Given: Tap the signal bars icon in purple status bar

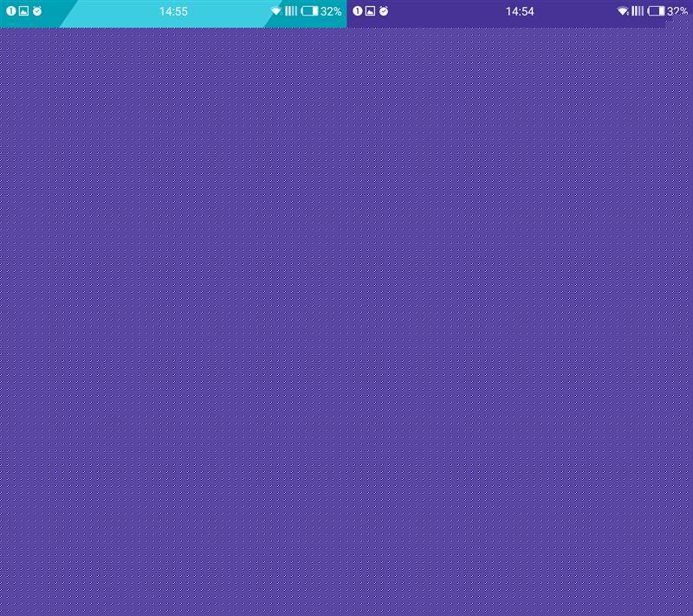Looking at the screenshot, I should [x=638, y=11].
